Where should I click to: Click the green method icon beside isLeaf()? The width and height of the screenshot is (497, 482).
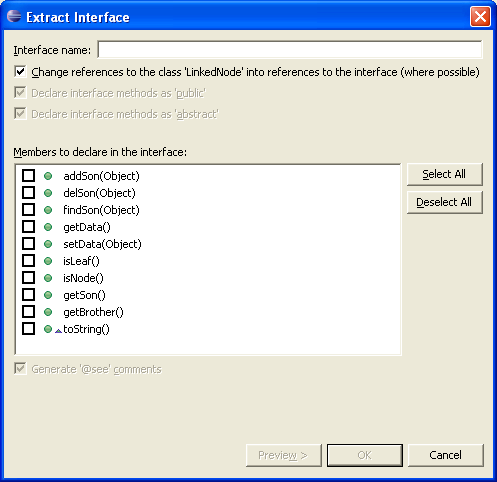click(48, 261)
